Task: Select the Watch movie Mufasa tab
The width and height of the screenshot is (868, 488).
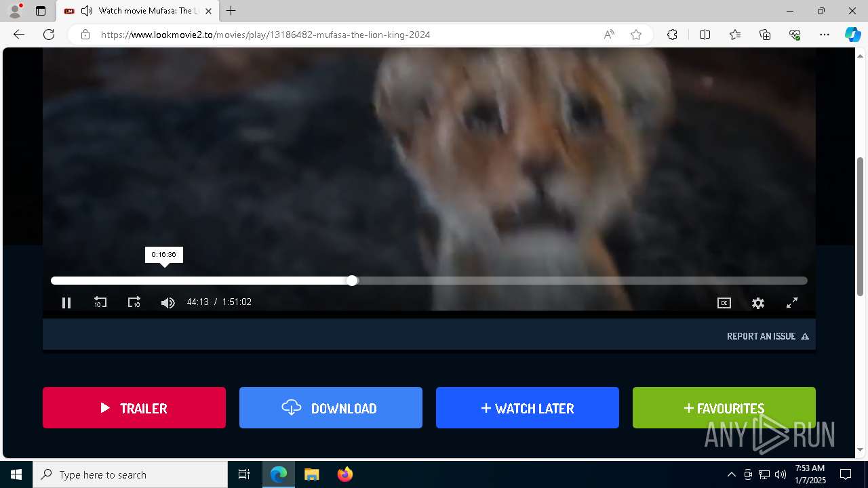Action: click(x=136, y=11)
